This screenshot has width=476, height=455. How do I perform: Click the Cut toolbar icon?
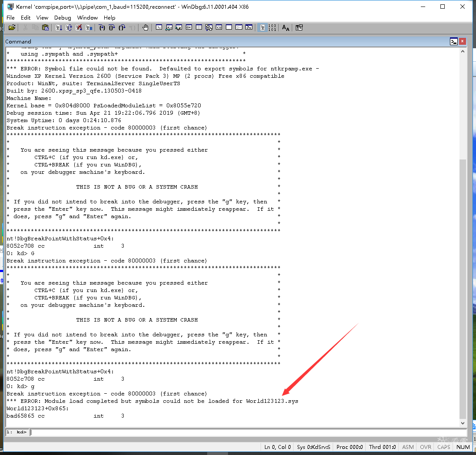(x=26, y=28)
